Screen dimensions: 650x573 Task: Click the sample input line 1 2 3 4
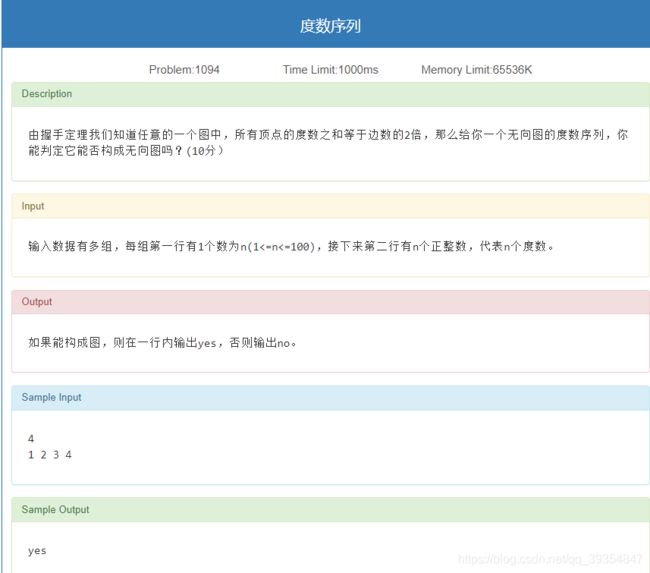[x=50, y=455]
